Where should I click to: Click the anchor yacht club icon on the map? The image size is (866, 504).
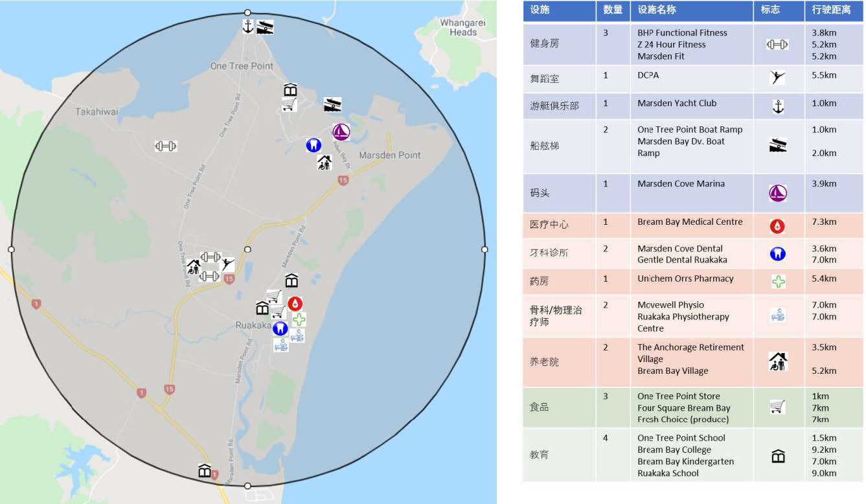pos(247,27)
